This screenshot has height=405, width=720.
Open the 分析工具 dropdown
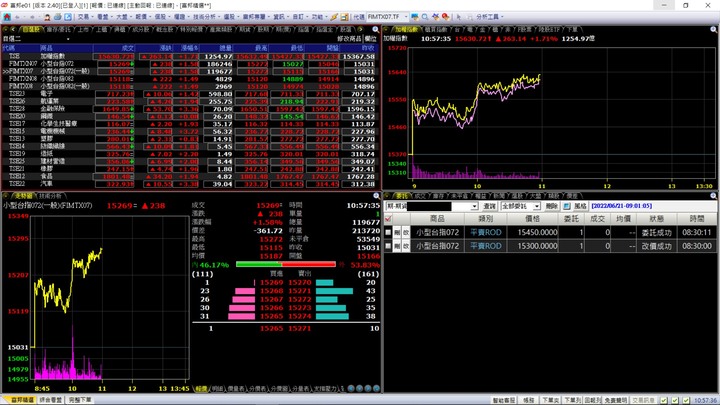pyautogui.click(x=489, y=17)
